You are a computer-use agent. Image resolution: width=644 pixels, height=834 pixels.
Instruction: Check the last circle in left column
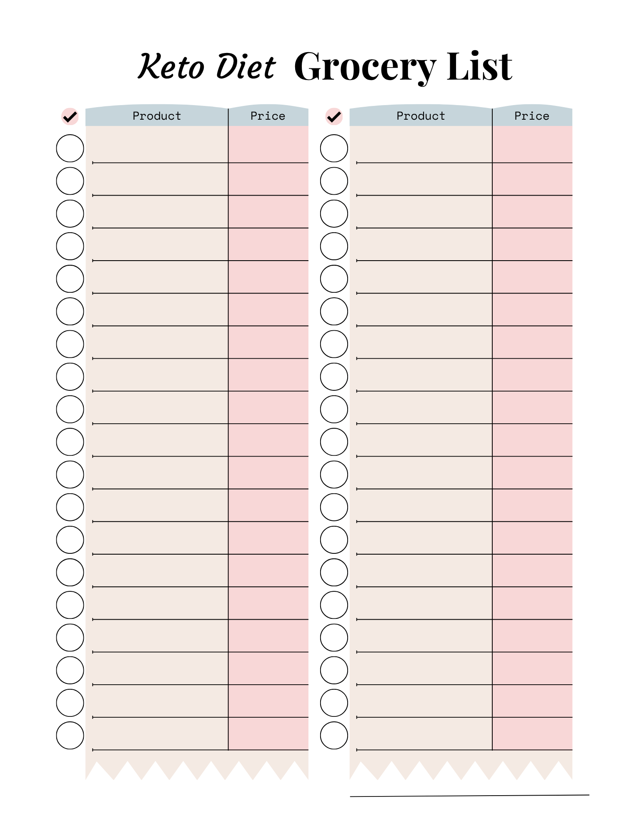tap(70, 735)
